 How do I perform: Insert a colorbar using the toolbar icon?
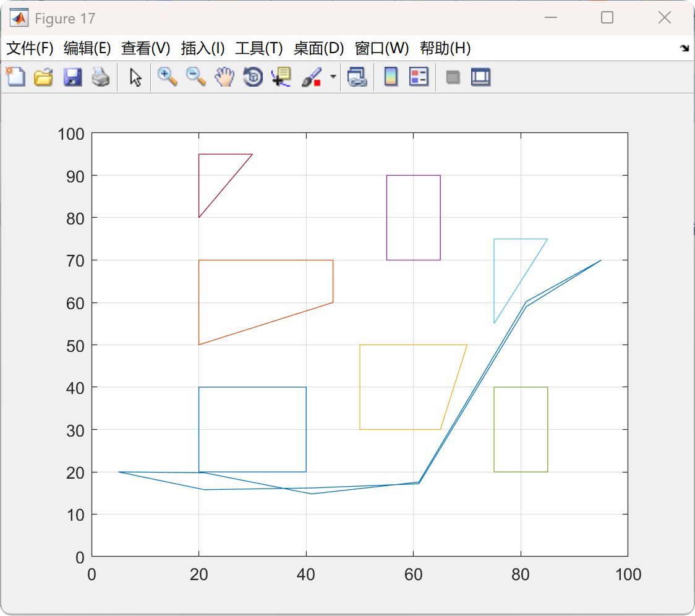click(391, 77)
